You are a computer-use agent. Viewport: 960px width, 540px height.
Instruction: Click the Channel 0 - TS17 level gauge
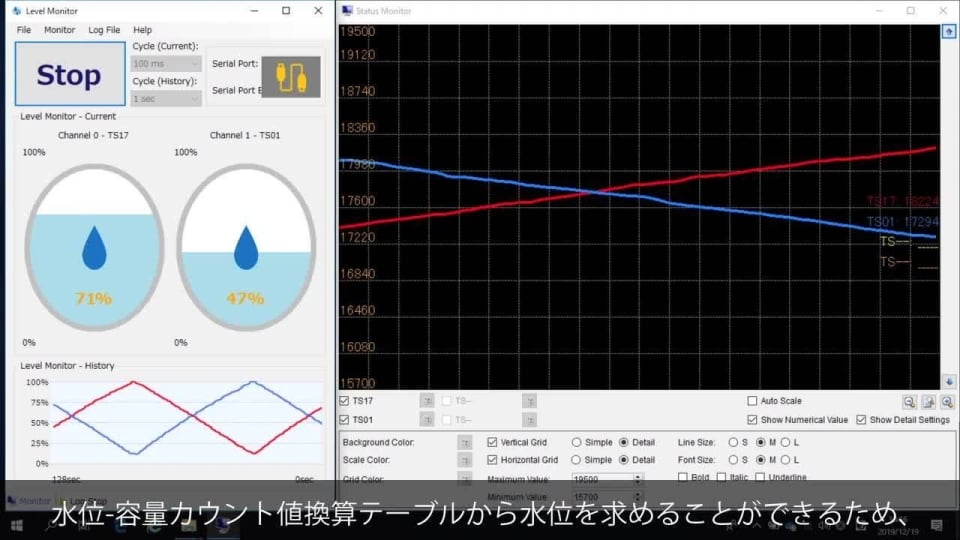click(94, 247)
